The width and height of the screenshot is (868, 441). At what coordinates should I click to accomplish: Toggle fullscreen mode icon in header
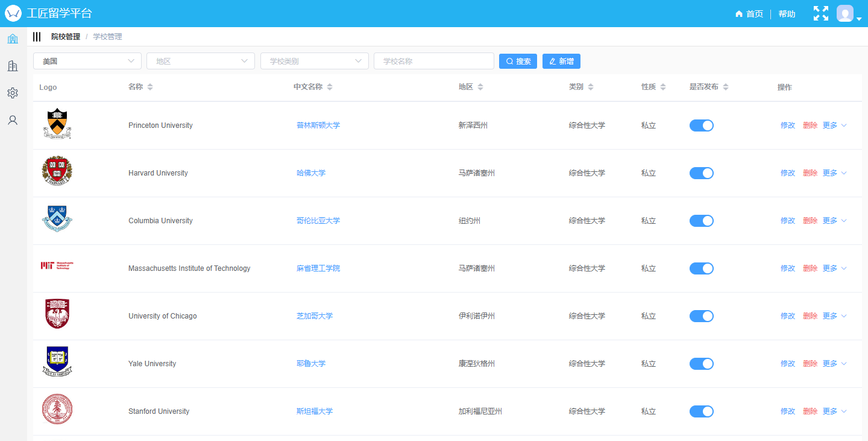click(820, 13)
